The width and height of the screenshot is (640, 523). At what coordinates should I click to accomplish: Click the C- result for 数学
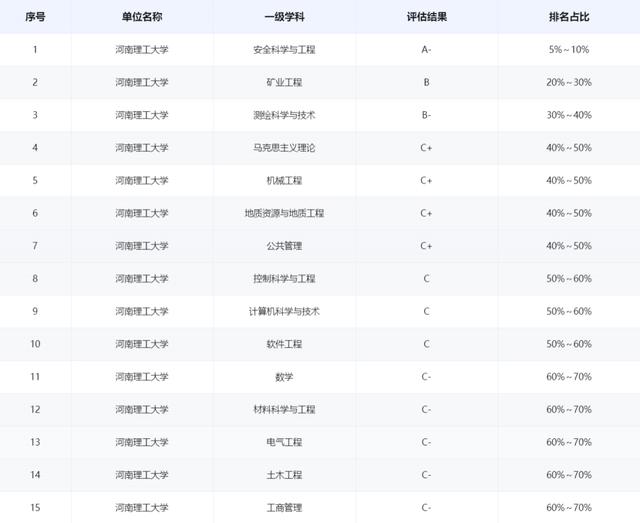point(426,376)
